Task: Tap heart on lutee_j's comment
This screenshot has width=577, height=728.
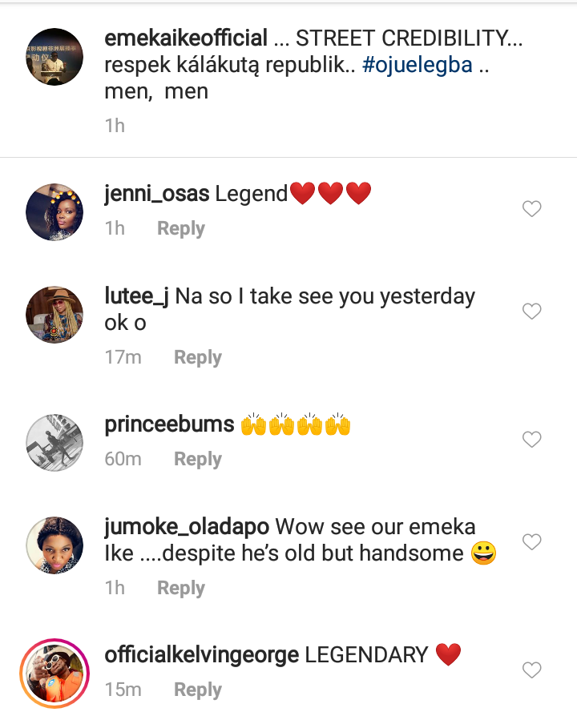Action: pos(532,312)
